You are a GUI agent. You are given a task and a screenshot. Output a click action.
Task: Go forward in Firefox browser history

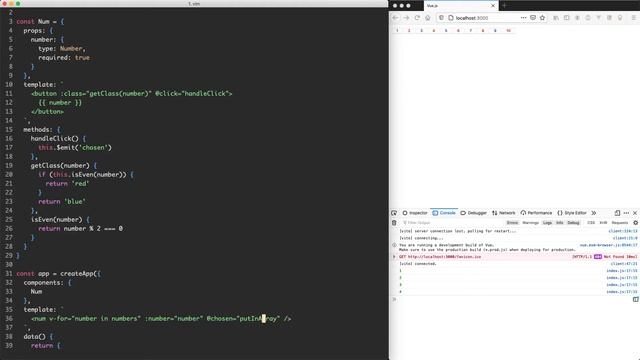click(406, 18)
